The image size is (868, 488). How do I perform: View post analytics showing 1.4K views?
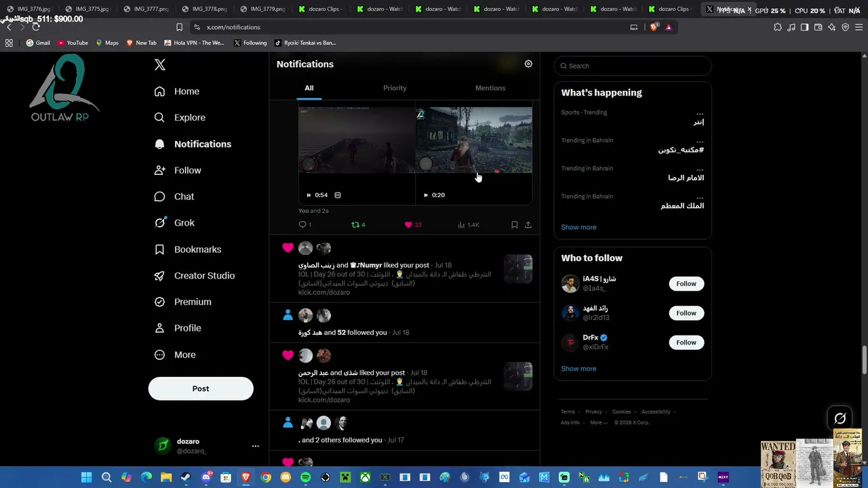pos(469,224)
